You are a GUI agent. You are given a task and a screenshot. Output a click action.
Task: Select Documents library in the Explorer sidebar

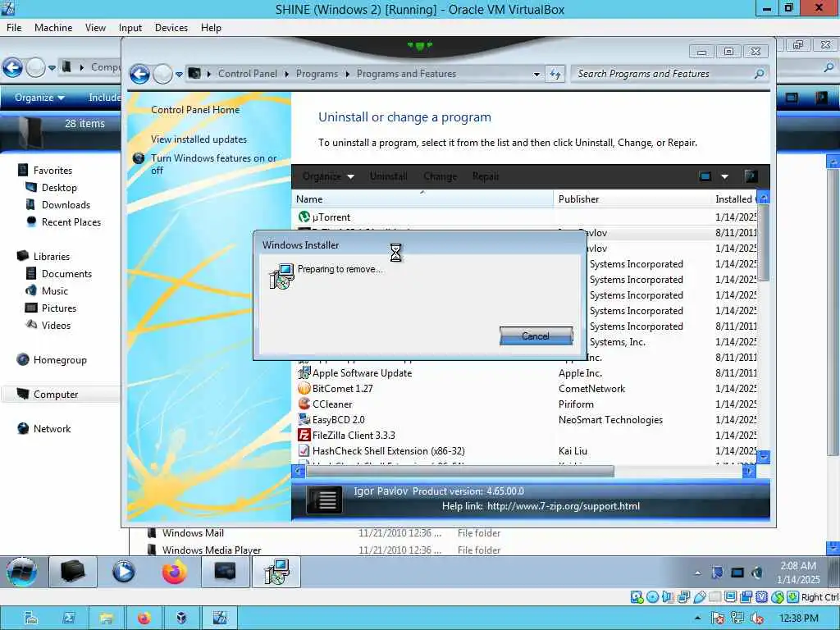66,274
